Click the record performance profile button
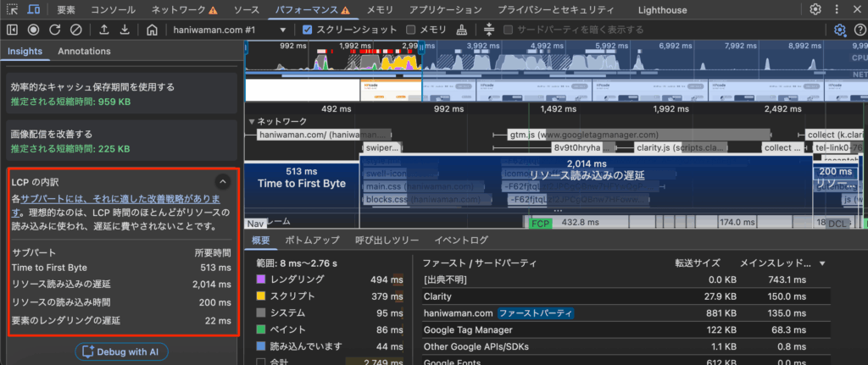 (33, 30)
